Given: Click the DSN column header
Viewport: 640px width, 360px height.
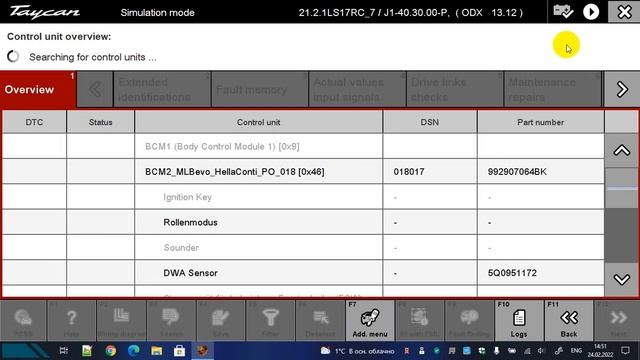Looking at the screenshot, I should (x=430, y=122).
